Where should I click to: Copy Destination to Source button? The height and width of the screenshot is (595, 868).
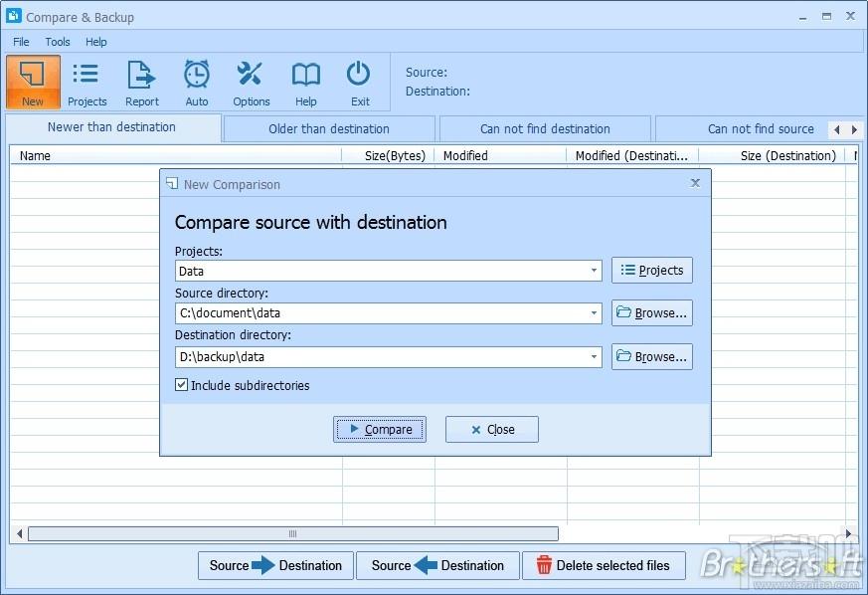437,565
